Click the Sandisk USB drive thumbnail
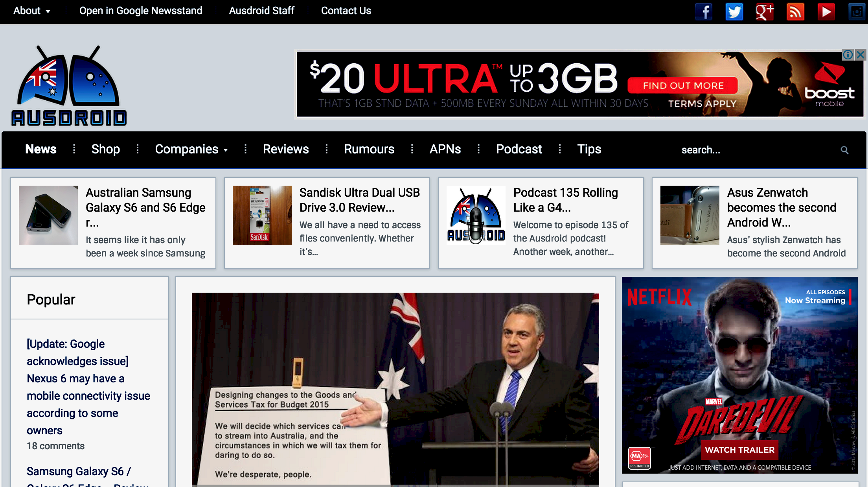 point(262,215)
